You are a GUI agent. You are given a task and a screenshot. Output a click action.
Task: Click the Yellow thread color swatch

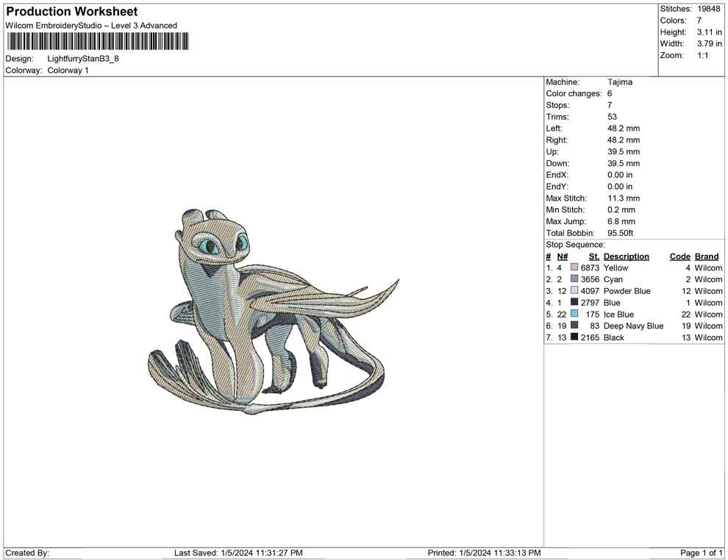pyautogui.click(x=574, y=268)
